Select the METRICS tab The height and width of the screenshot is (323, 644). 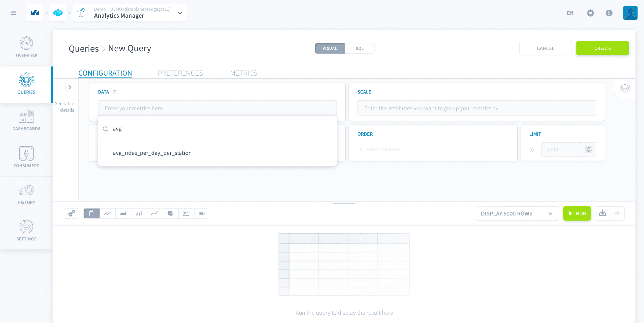244,73
